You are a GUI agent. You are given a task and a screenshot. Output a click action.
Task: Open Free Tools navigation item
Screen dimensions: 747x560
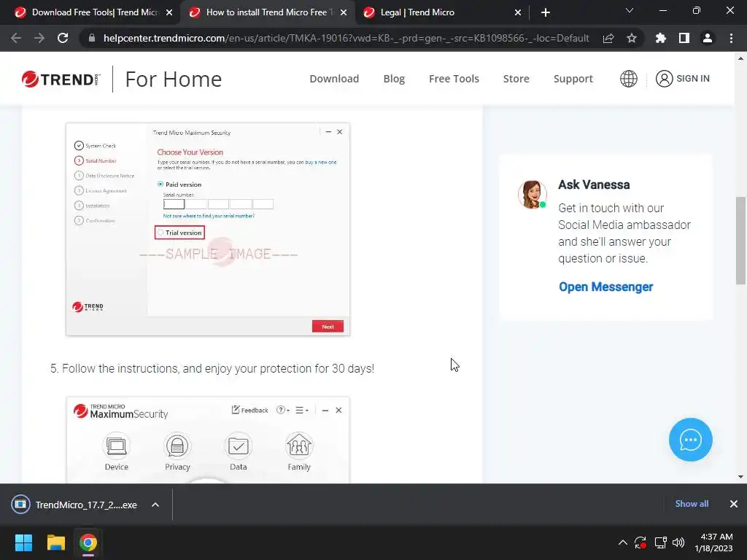[x=454, y=79]
